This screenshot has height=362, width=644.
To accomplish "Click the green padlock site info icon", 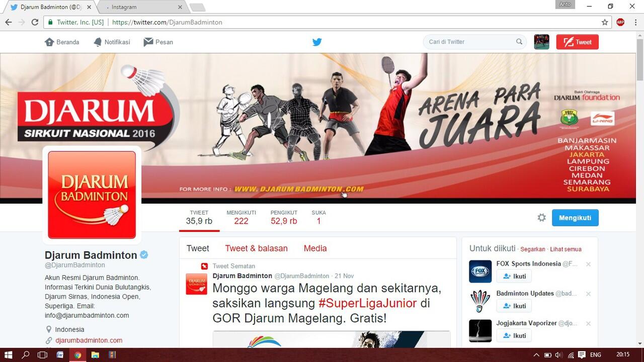I will click(50, 22).
